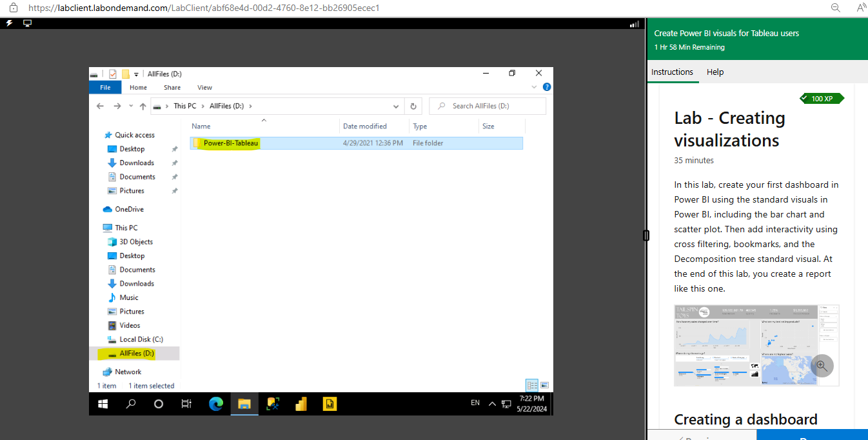Switch to the Help tab in lab panel

point(715,72)
